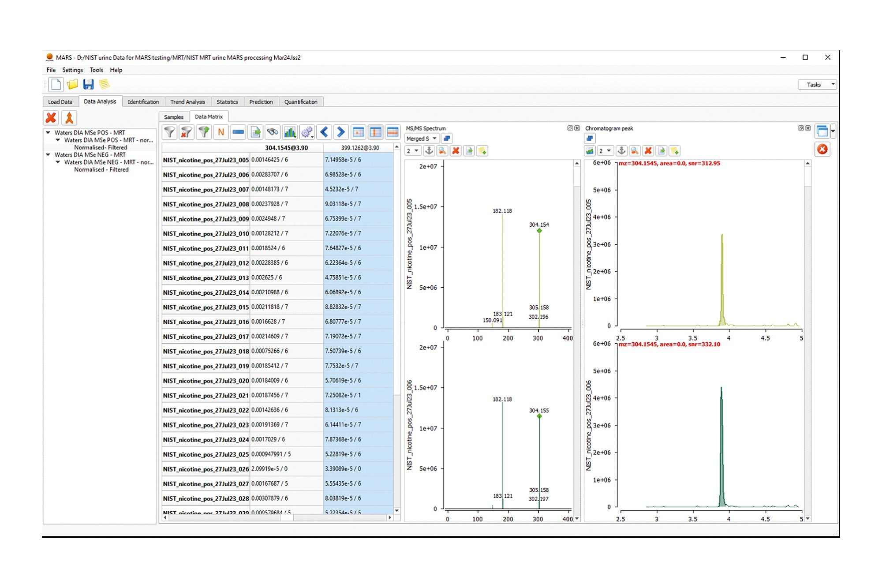Switch to the Identification tab
882x588 pixels.
(143, 102)
